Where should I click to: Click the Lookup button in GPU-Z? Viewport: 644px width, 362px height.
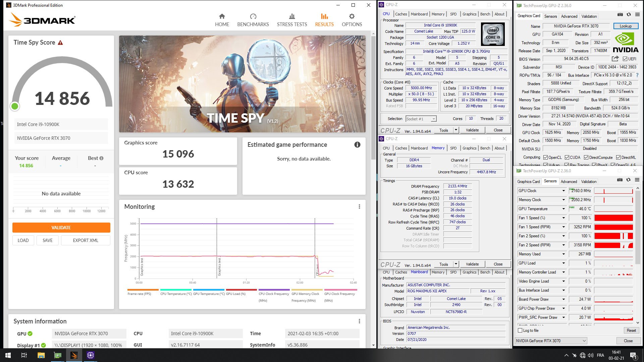626,26
